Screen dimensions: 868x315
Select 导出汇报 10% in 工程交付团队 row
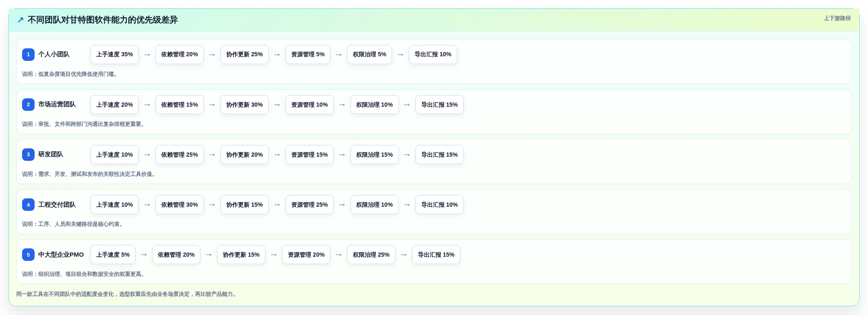click(x=440, y=205)
